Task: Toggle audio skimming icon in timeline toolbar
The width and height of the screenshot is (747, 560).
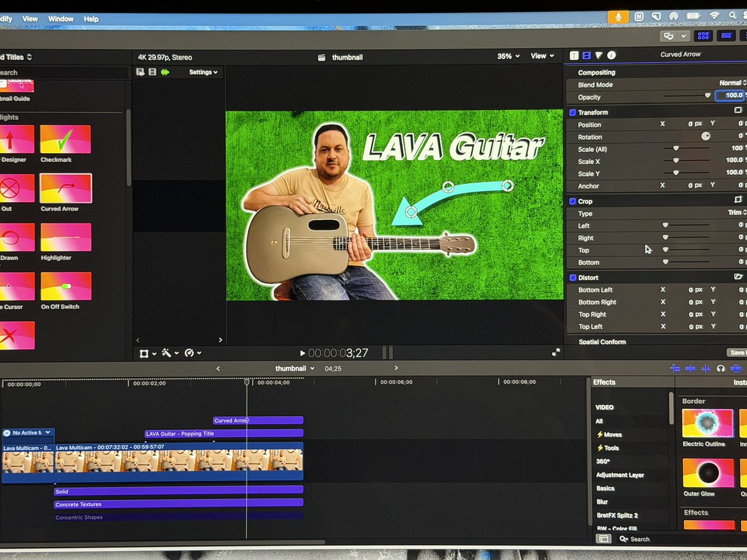Action: coord(705,368)
